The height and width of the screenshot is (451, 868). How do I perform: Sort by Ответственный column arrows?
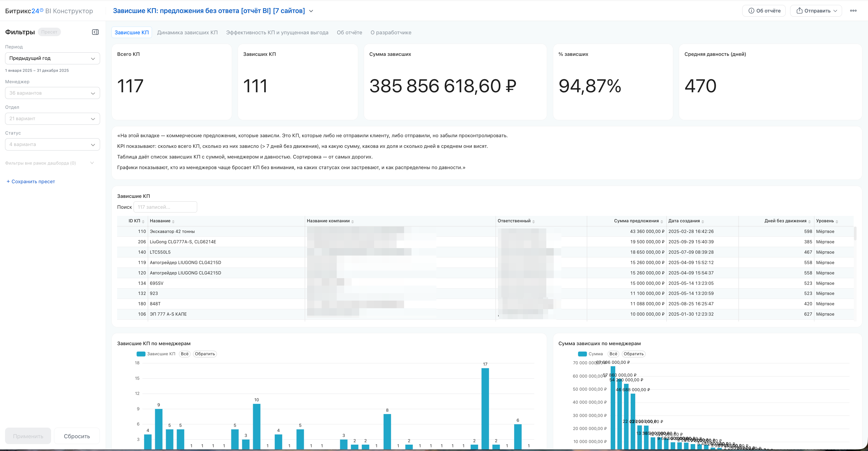tap(534, 221)
